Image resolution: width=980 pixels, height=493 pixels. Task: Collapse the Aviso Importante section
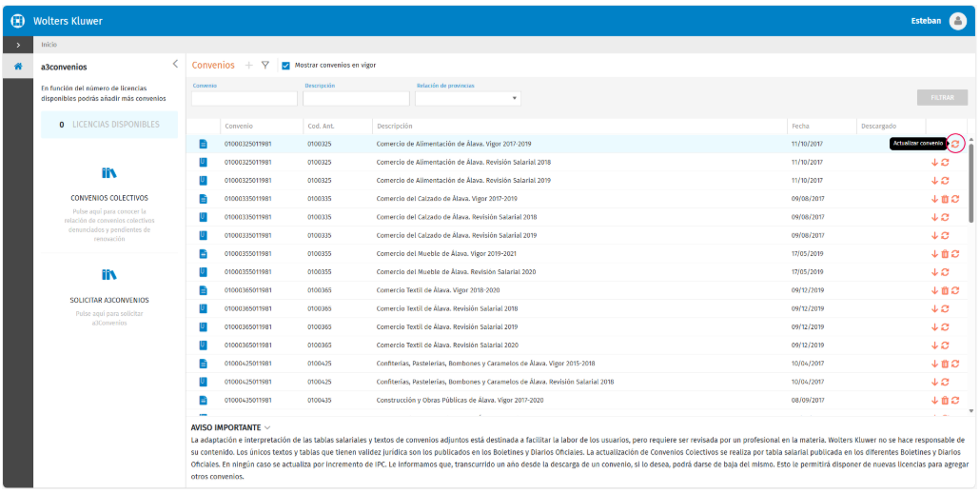267,428
